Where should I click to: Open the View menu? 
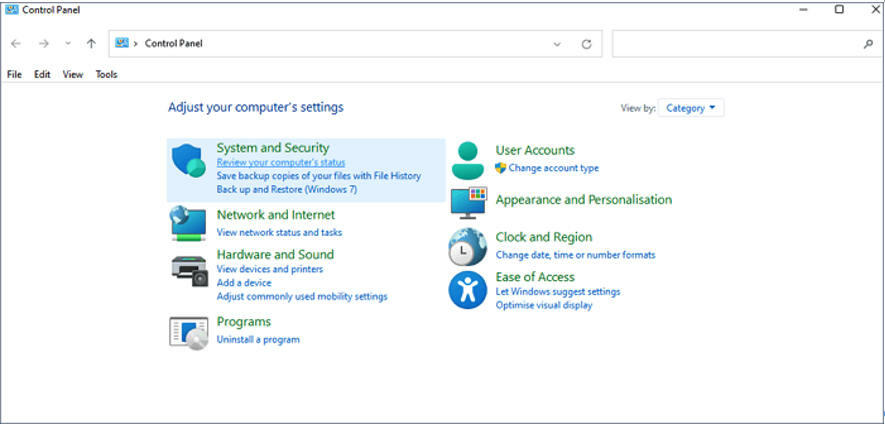(73, 74)
